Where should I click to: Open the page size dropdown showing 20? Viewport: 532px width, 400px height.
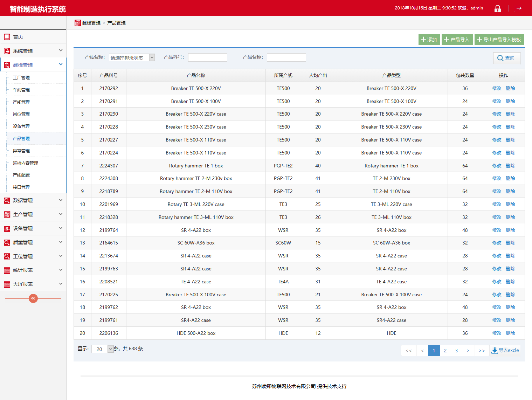coord(102,349)
